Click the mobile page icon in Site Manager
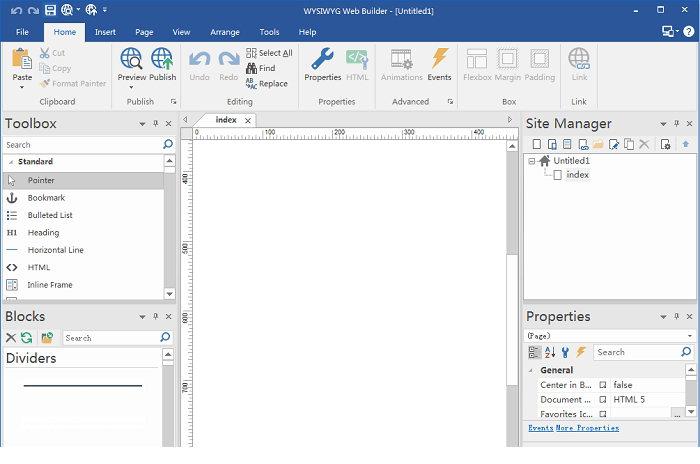Viewport: 700px width, 464px height. tap(552, 144)
